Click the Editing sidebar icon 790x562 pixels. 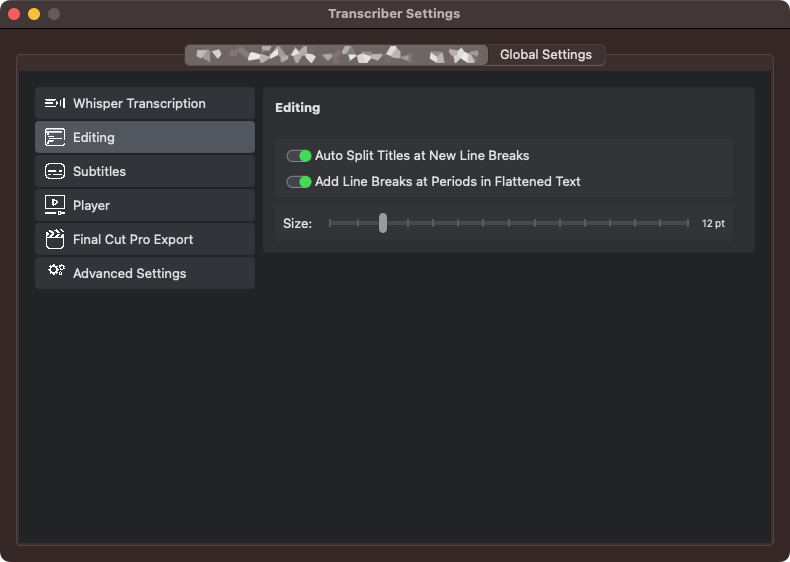(55, 137)
